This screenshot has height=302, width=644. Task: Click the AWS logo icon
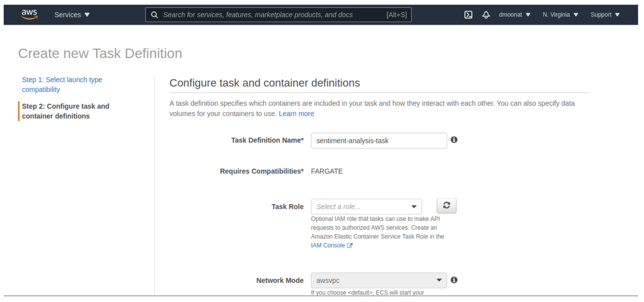pyautogui.click(x=29, y=14)
